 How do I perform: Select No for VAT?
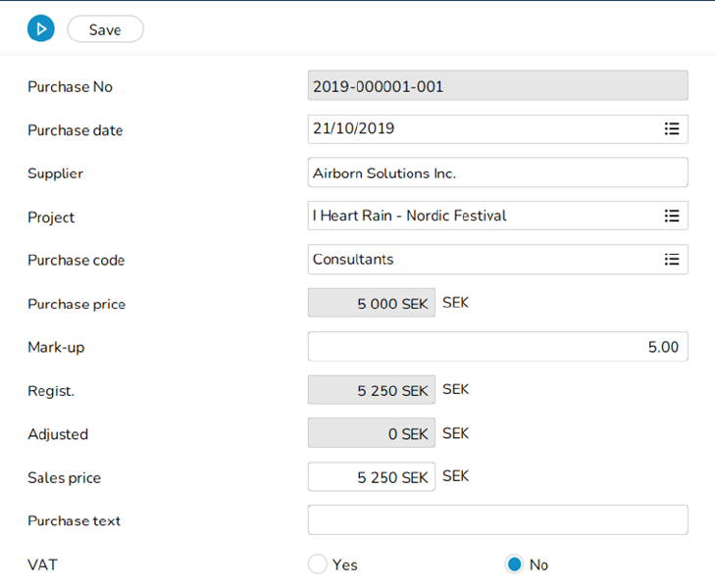coord(514,564)
